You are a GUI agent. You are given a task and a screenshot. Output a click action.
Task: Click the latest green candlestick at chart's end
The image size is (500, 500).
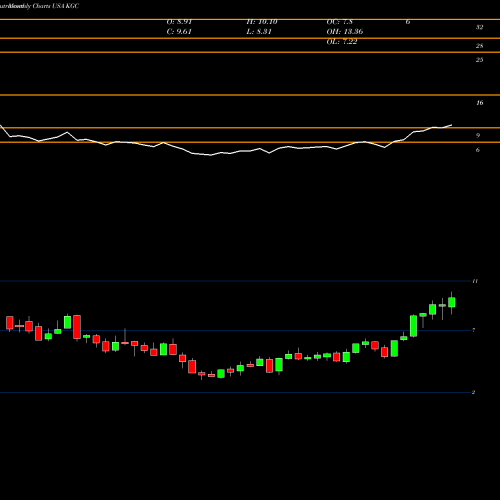click(x=452, y=302)
